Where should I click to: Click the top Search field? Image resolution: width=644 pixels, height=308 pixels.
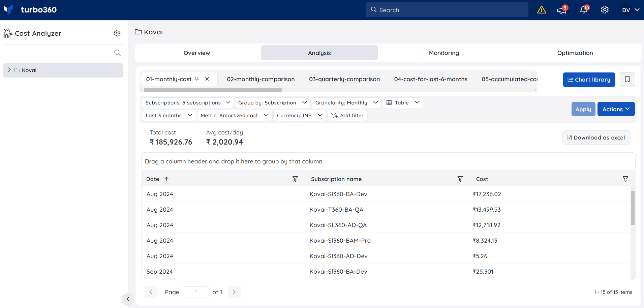[x=447, y=10]
